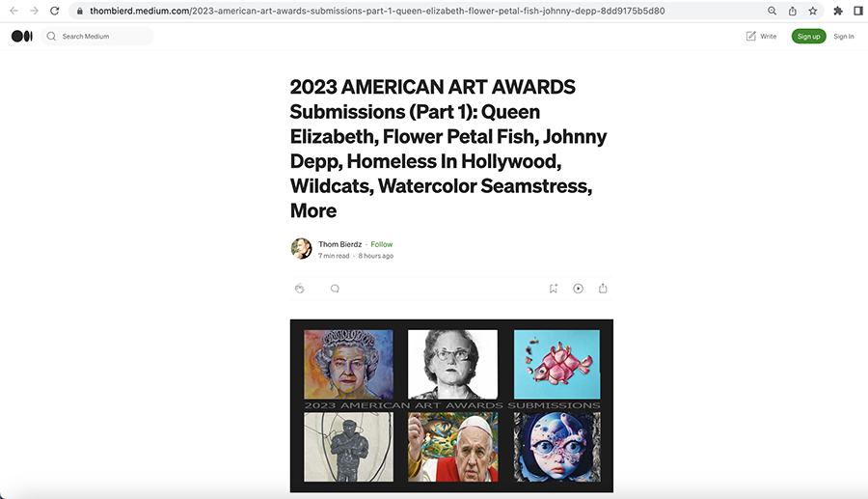The image size is (868, 499).
Task: Click the Pope in red artwork
Action: tap(452, 446)
